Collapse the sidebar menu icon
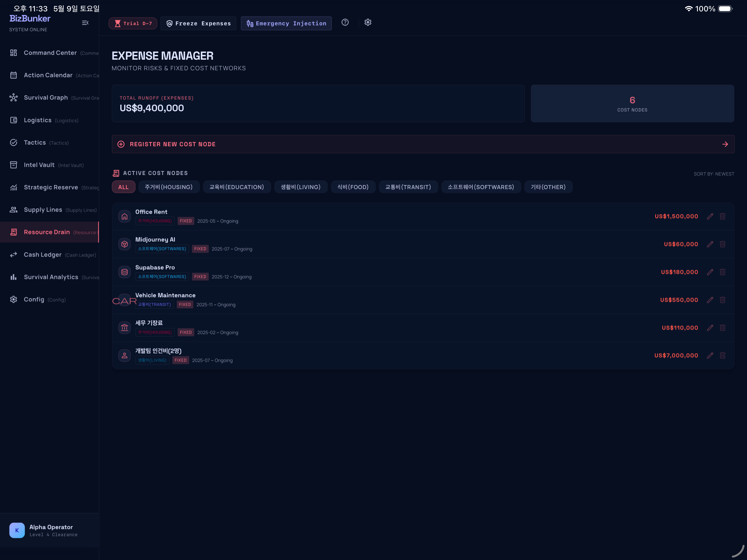 [x=85, y=23]
